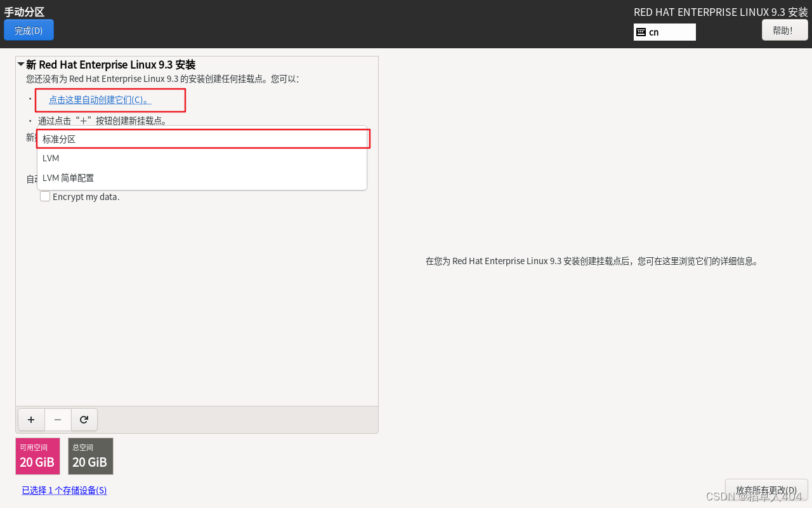Click the 放弃所有更改 button

click(x=766, y=490)
